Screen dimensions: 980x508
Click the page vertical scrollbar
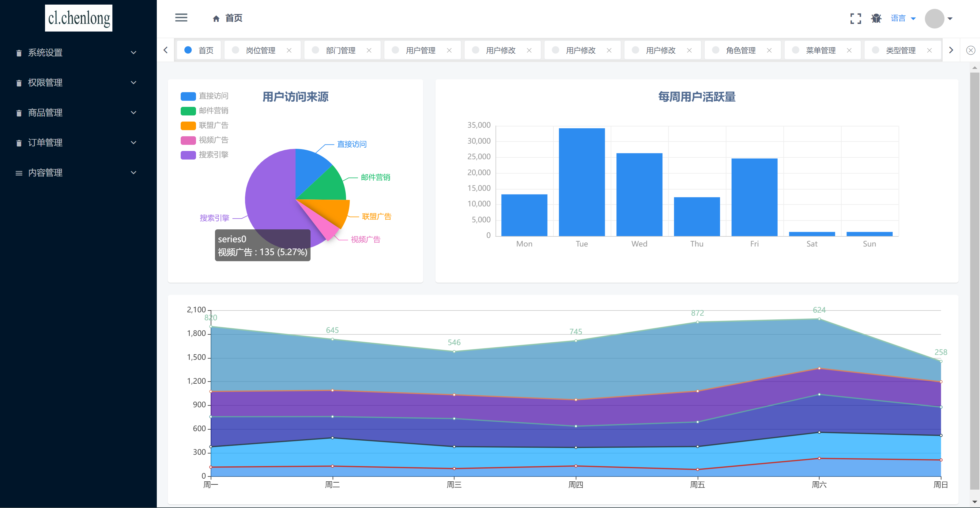[x=974, y=281]
